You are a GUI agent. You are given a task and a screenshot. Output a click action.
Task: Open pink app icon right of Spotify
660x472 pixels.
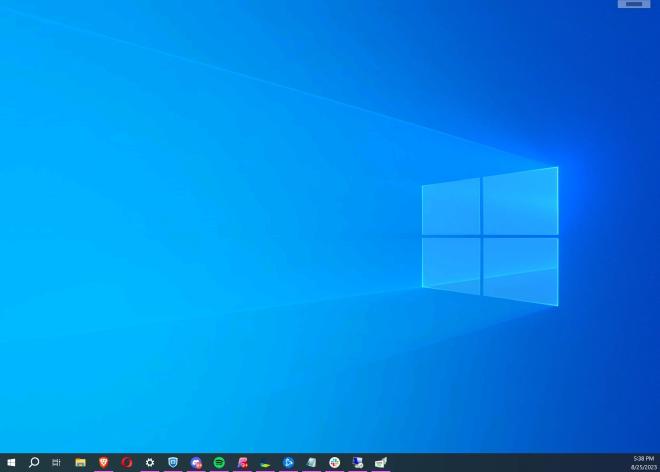pos(242,463)
